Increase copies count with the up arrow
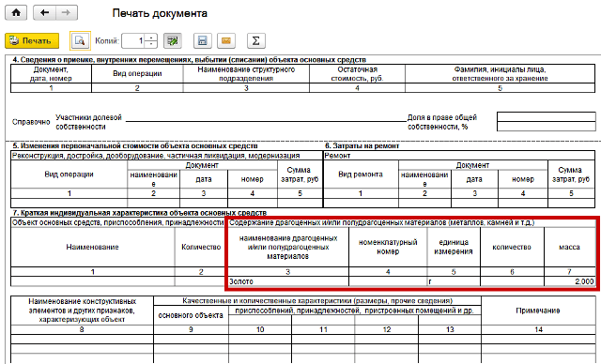 pyautogui.click(x=152, y=38)
